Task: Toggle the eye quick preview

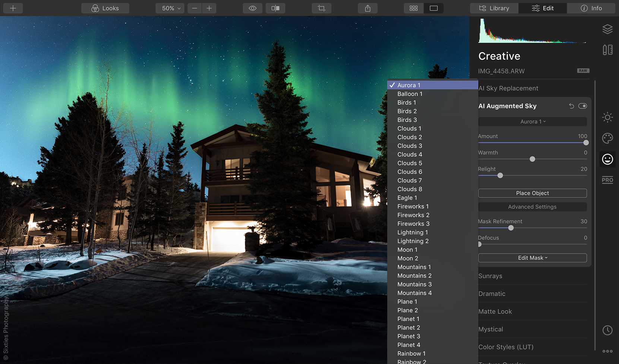Action: coord(252,8)
